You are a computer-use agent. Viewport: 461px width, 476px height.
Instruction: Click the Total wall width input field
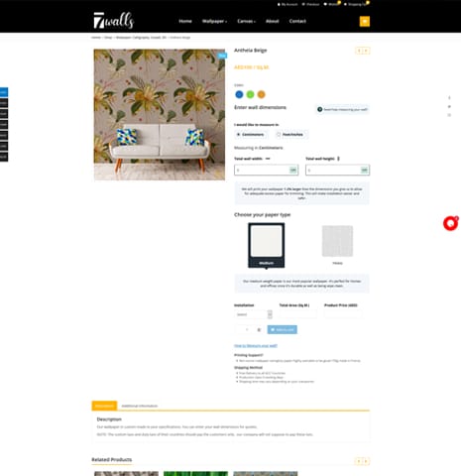267,171
